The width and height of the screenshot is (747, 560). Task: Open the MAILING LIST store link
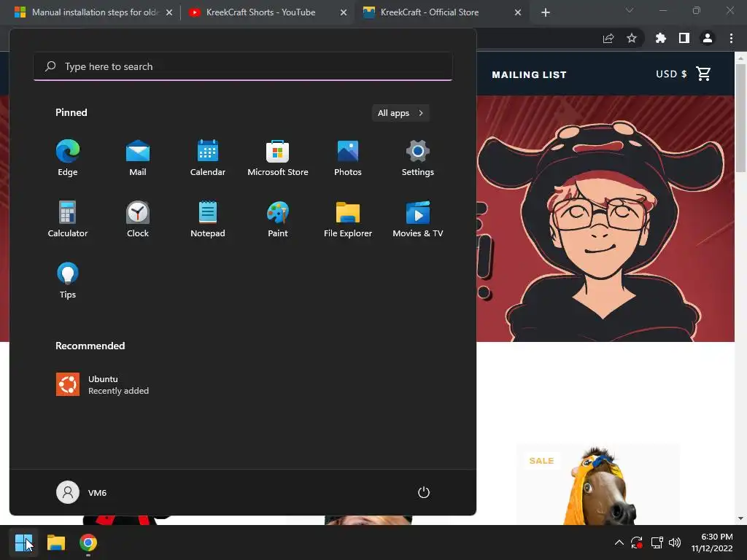[529, 75]
